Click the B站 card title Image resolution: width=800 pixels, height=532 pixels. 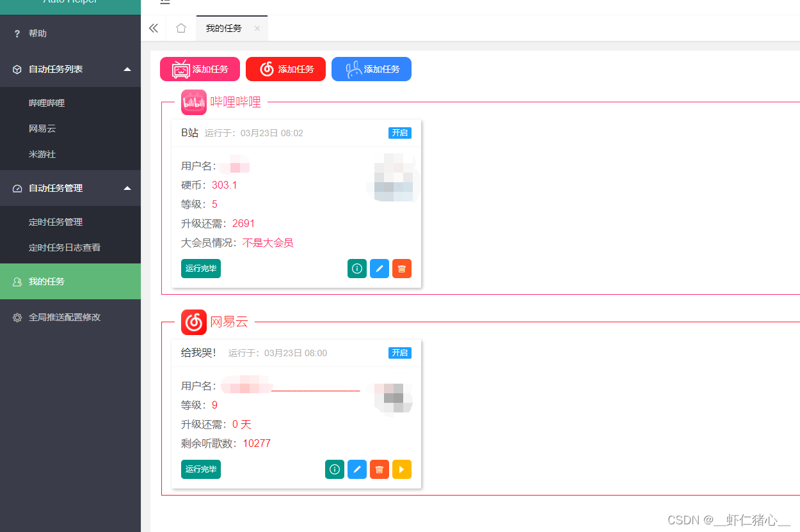click(x=190, y=133)
